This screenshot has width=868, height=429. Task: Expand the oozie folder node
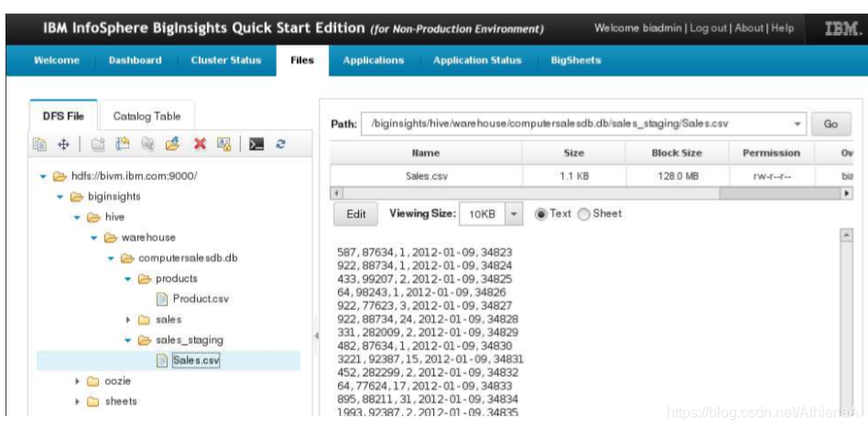point(78,381)
